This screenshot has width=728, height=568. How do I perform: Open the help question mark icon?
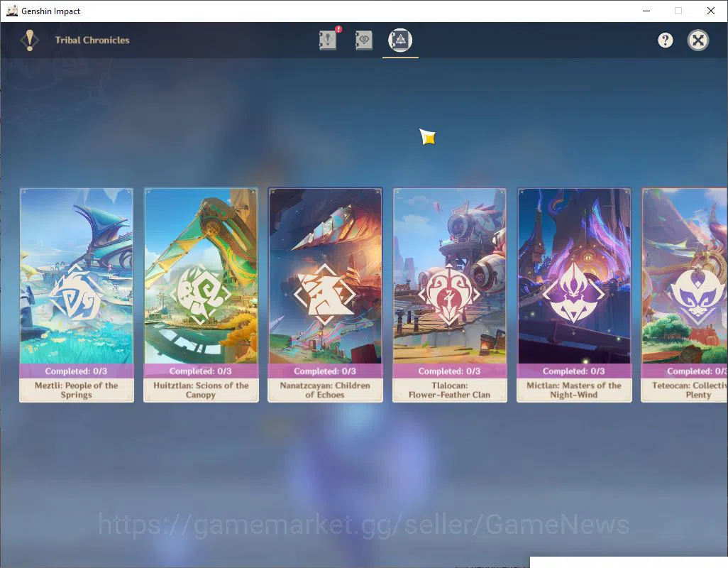pyautogui.click(x=665, y=40)
